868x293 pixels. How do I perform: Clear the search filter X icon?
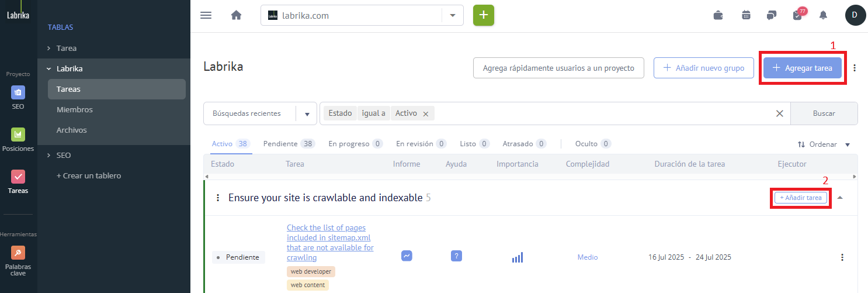(x=779, y=113)
